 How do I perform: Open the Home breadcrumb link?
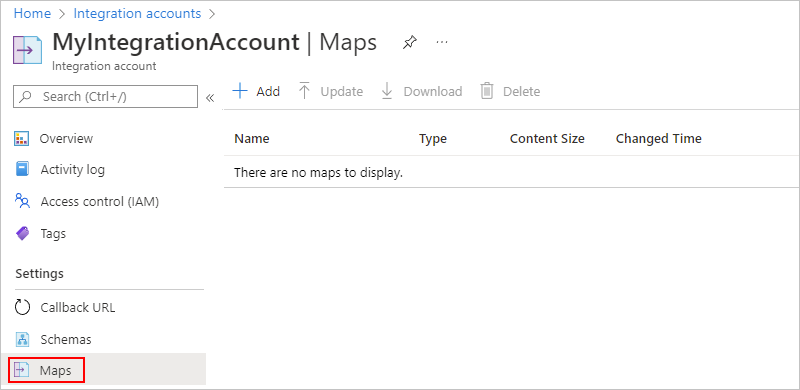(x=32, y=14)
